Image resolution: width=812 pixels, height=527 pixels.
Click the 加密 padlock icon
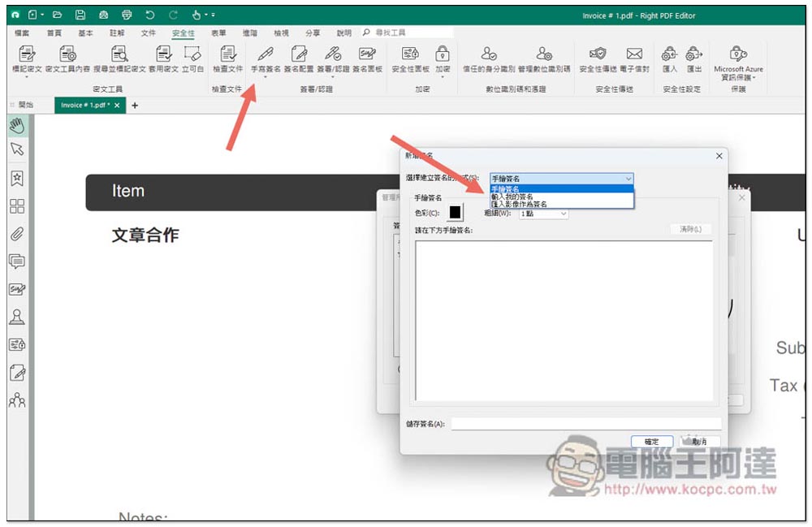tap(442, 55)
